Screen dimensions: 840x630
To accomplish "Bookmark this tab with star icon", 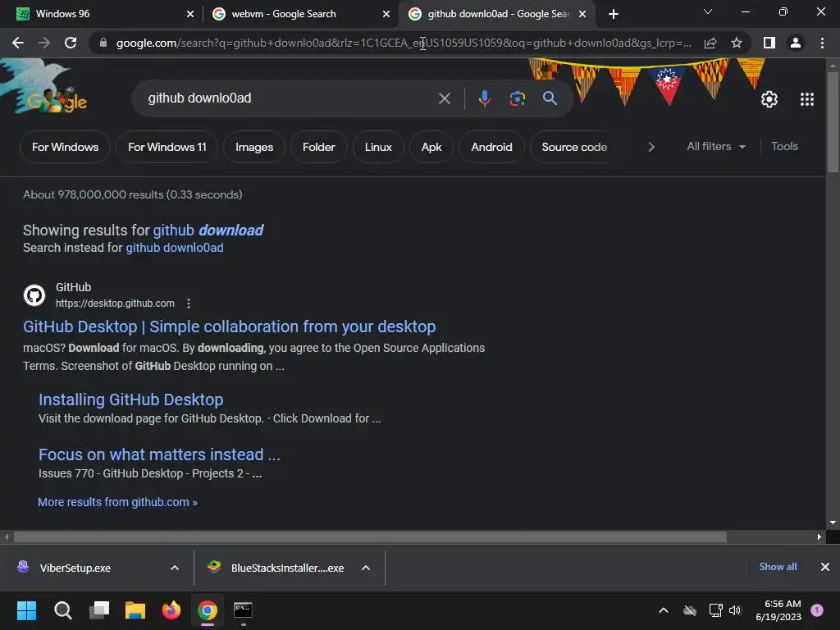I will [737, 43].
